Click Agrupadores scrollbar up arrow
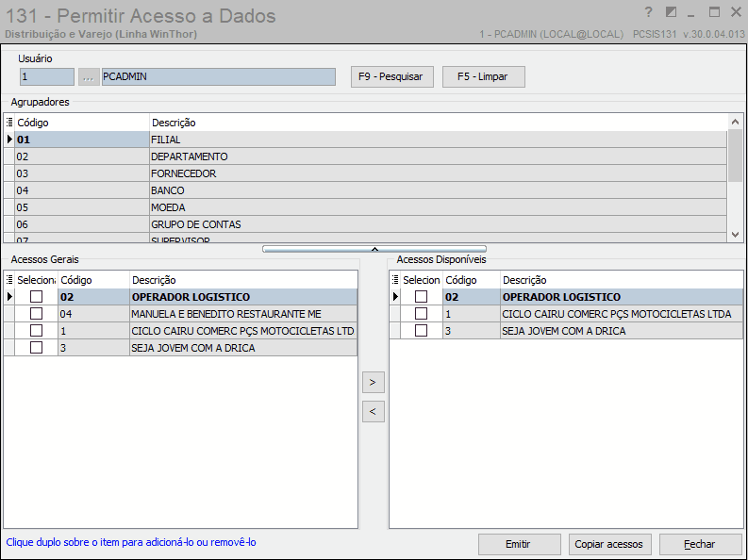 pos(735,122)
